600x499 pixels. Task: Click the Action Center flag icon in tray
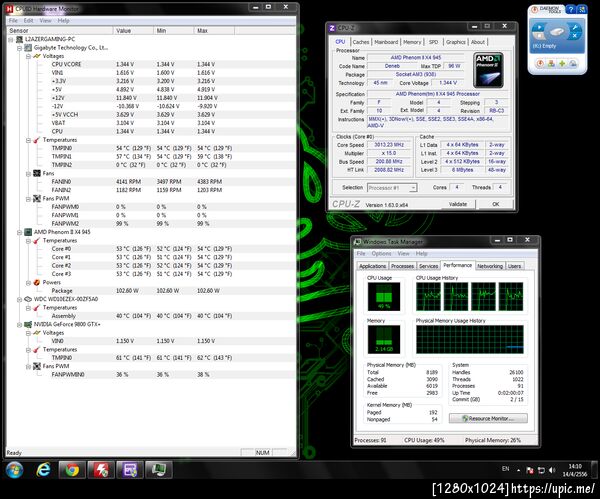(530, 470)
